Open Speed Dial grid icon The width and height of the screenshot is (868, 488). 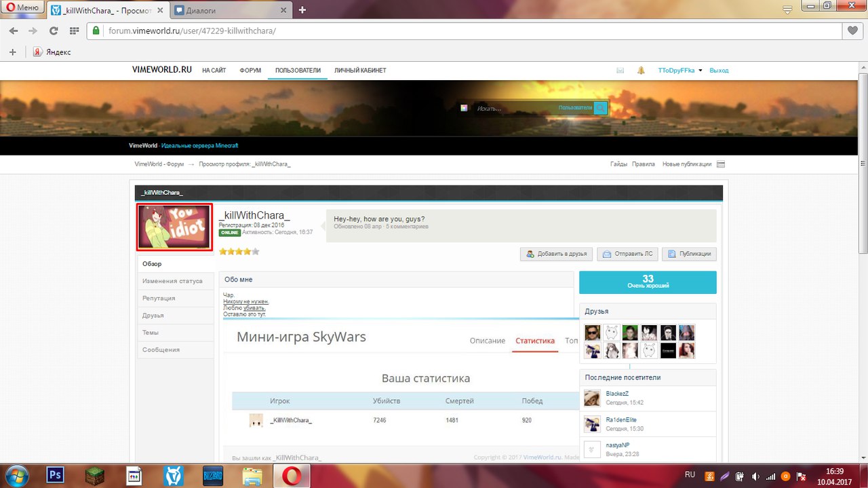[x=73, y=31]
